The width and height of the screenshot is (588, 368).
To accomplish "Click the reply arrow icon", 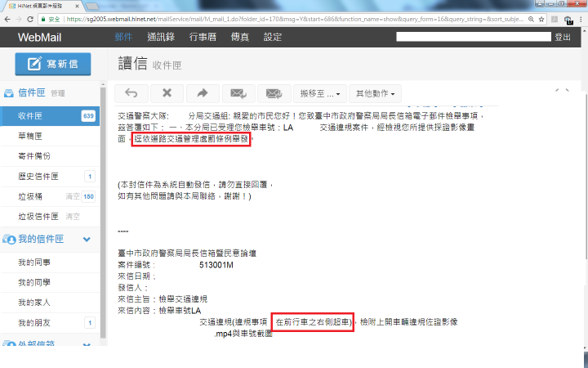I will [131, 93].
